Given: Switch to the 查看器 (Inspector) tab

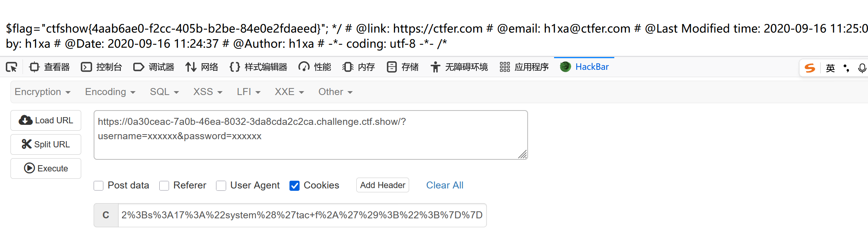Looking at the screenshot, I should [49, 67].
